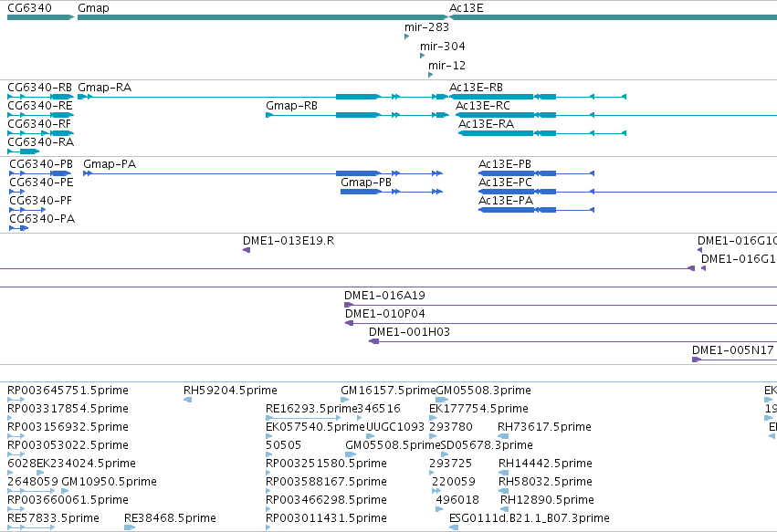
Task: Select EST RH73617.5prime
Action: [544, 427]
